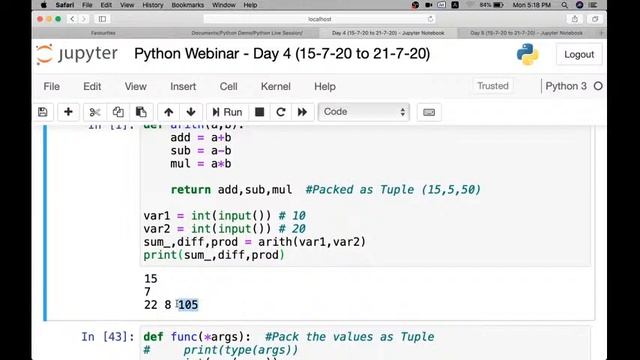
Task: Show Safari tab overview icon
Action: click(x=595, y=19)
